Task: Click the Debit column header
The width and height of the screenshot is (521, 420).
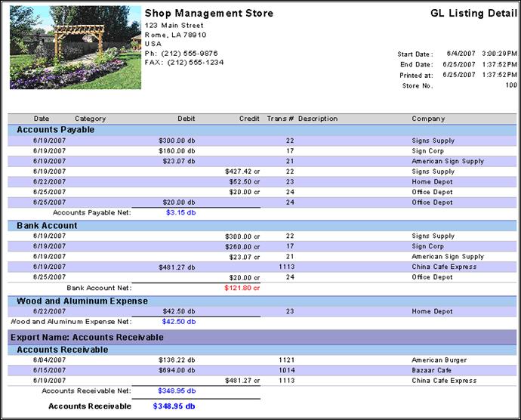Action: pos(186,119)
